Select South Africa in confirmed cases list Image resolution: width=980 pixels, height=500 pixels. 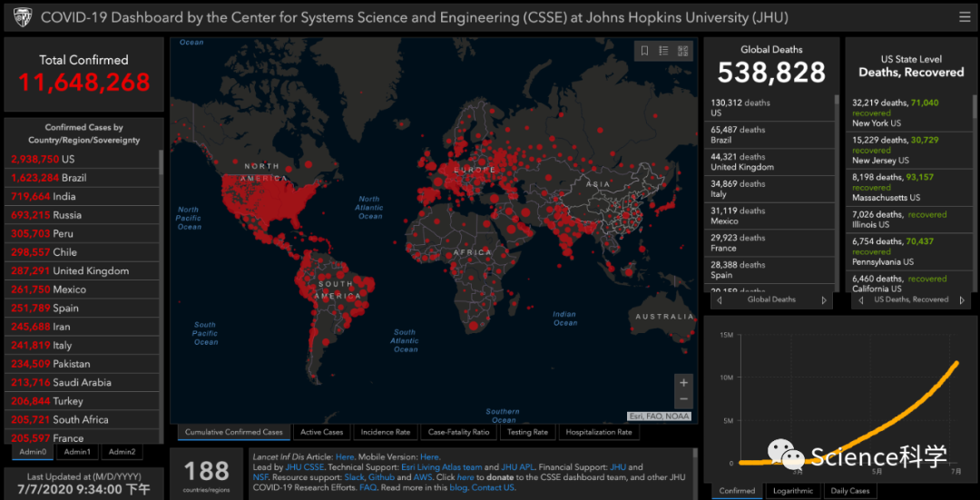pos(83,419)
